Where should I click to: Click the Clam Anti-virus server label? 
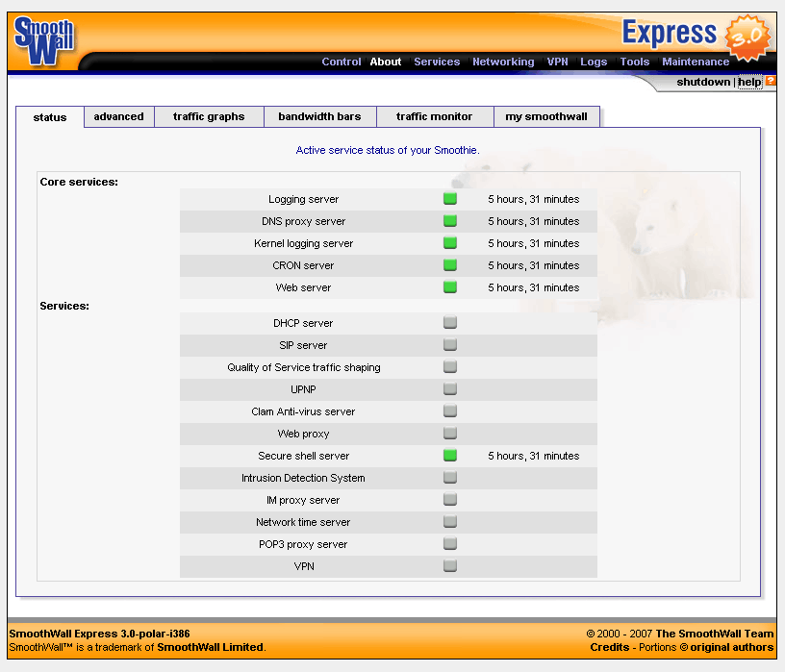click(303, 411)
